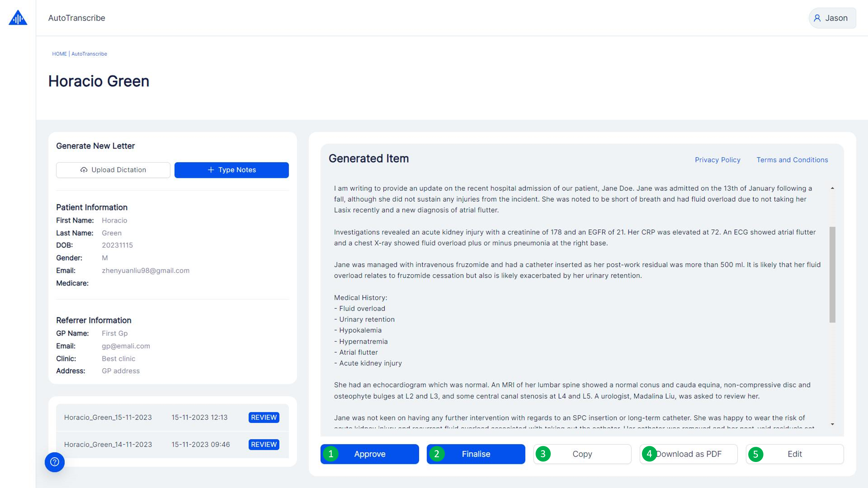Click the AutoTranscribe logo icon
868x488 pixels.
[18, 18]
